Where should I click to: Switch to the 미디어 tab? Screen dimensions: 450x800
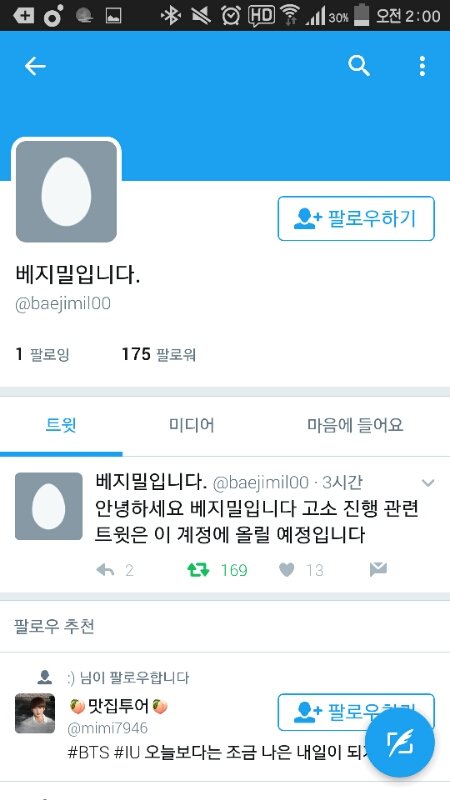point(191,425)
